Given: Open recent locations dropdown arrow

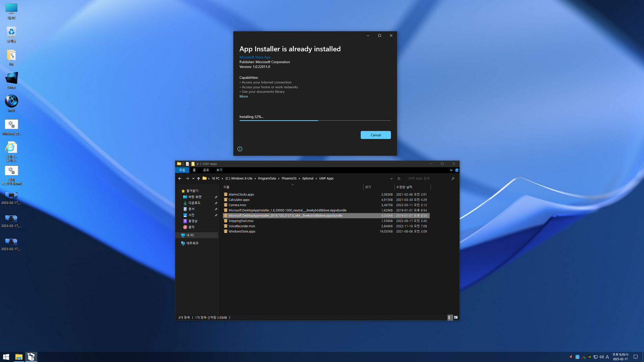Looking at the screenshot, I should click(193, 179).
